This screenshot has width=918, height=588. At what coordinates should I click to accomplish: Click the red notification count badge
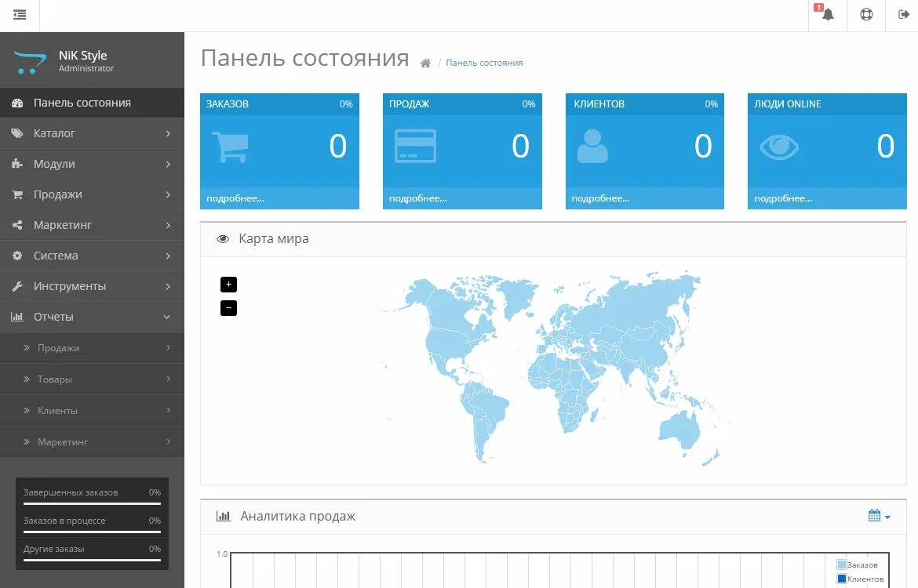(818, 8)
